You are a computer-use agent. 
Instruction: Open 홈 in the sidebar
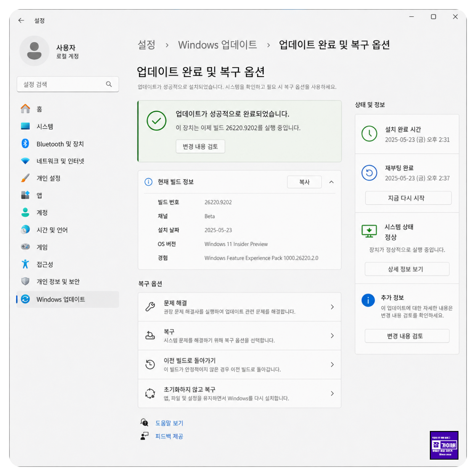(68, 109)
